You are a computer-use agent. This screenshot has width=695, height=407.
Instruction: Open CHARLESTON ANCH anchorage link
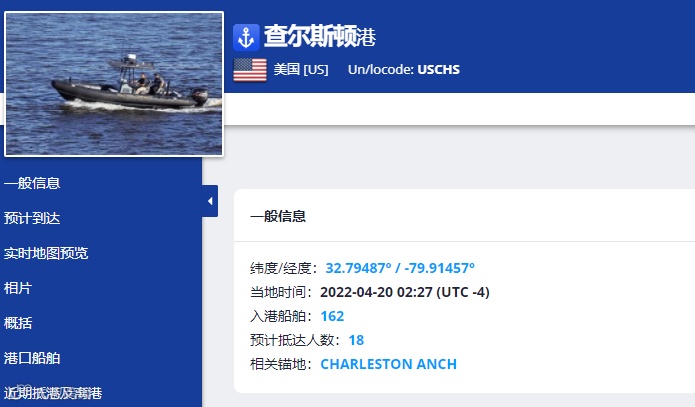coord(388,364)
